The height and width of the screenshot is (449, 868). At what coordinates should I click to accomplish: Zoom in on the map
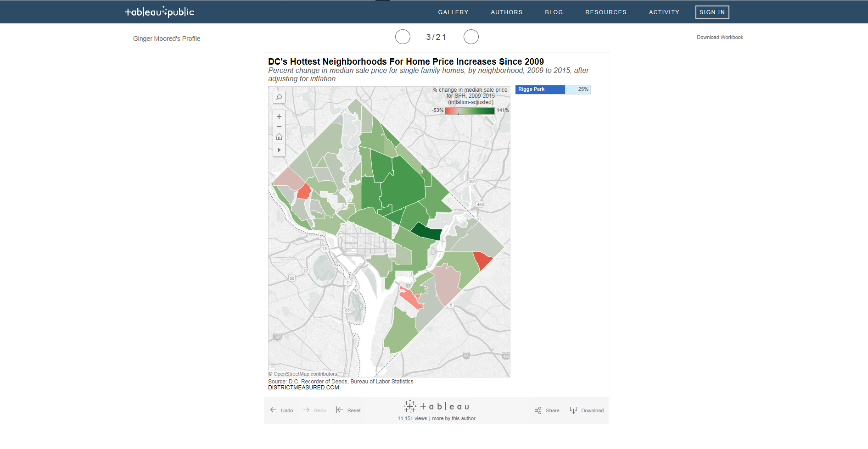click(279, 116)
